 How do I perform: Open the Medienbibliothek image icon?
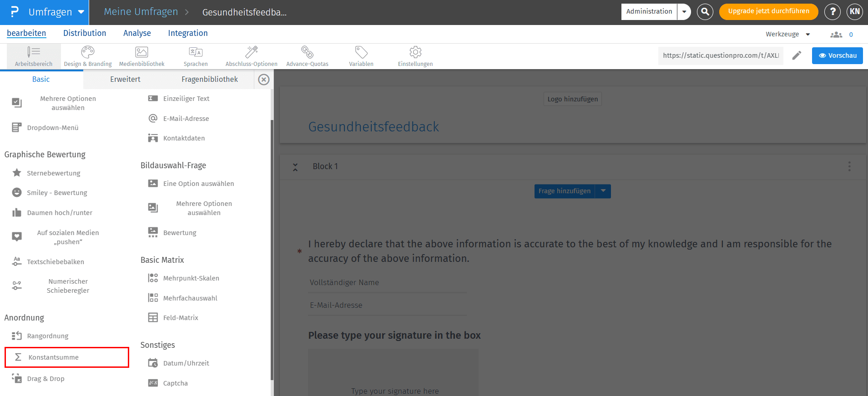tap(141, 52)
